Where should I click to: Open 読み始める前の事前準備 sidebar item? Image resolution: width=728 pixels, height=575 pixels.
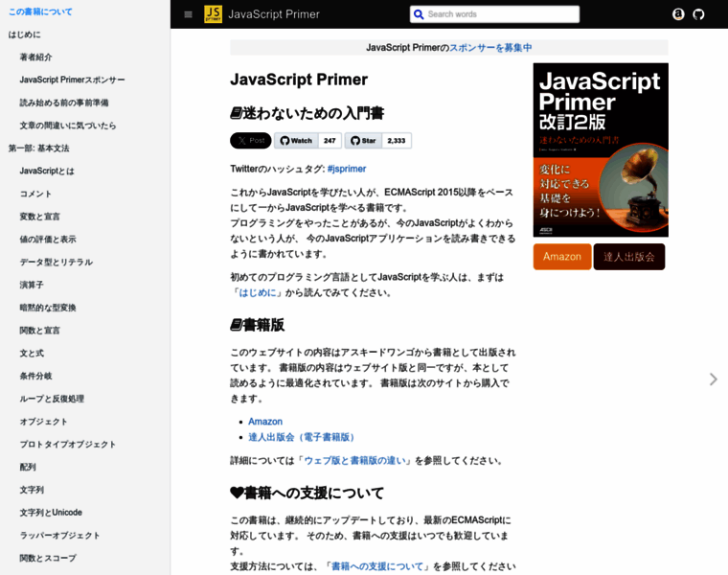click(x=64, y=103)
